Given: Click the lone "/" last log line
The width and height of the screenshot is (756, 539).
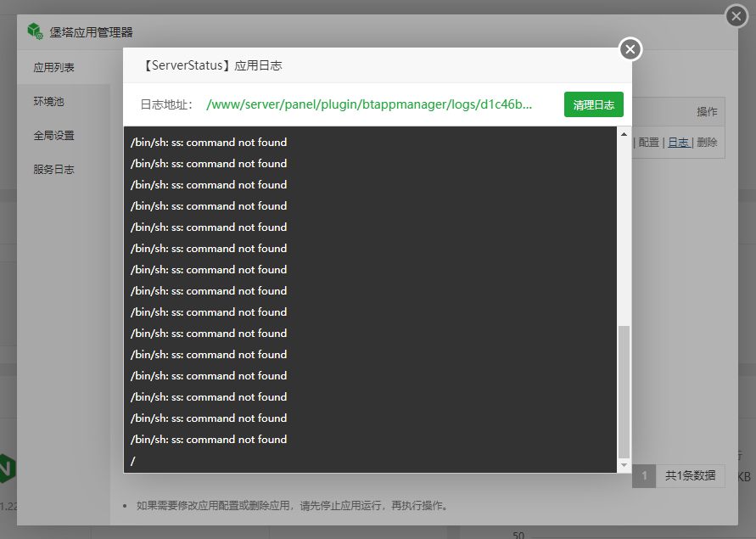Looking at the screenshot, I should point(132,461).
